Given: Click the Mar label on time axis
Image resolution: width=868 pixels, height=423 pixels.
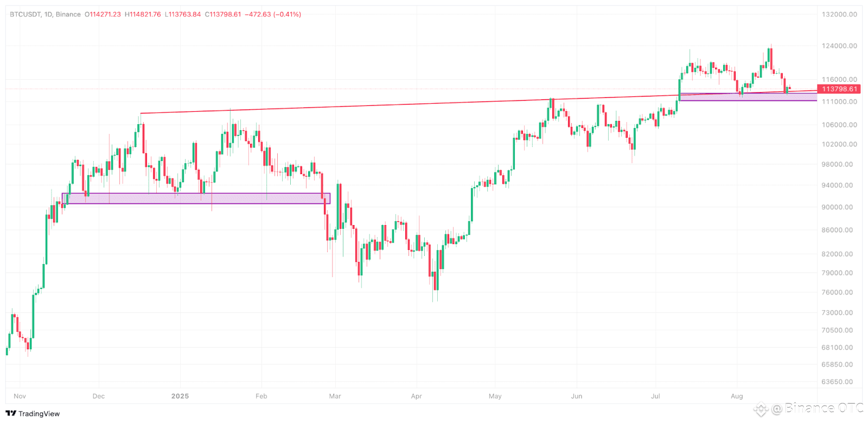Looking at the screenshot, I should pos(335,396).
